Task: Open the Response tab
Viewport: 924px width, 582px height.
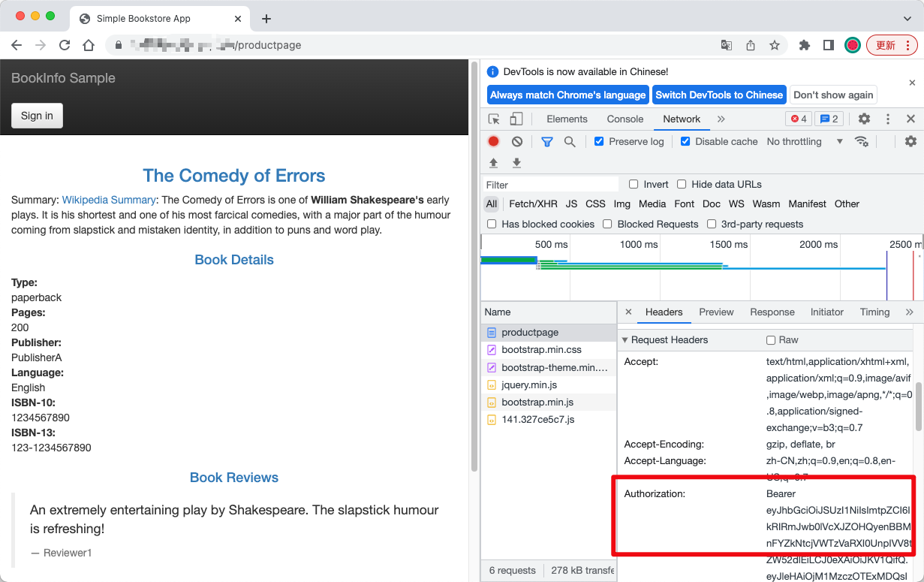Action: 772,312
